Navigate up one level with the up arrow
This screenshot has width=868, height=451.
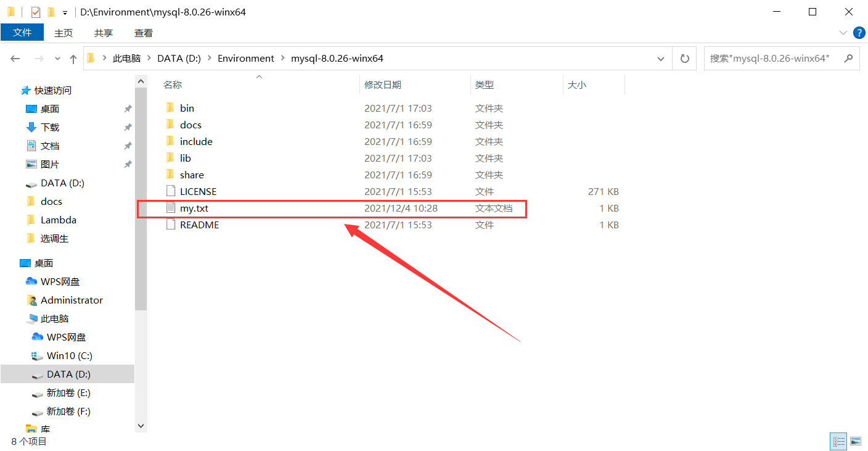(x=73, y=58)
